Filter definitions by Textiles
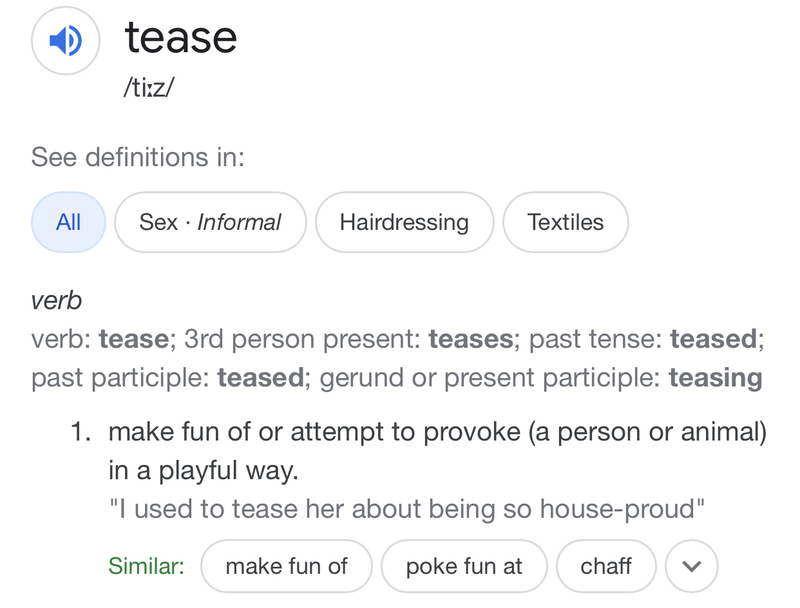Screen dimensions: 800x608 coord(565,222)
